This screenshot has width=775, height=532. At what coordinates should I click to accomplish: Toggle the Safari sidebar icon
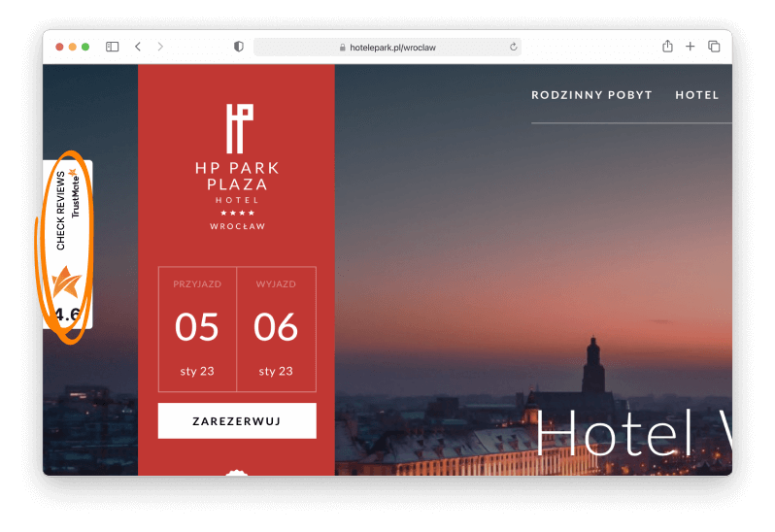point(113,47)
